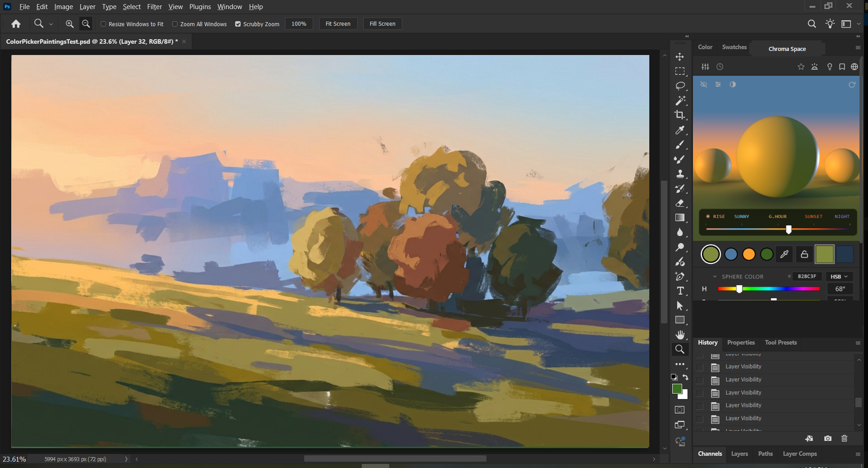
Task: Disable Scrubby Zoom checkbox
Action: tap(238, 24)
